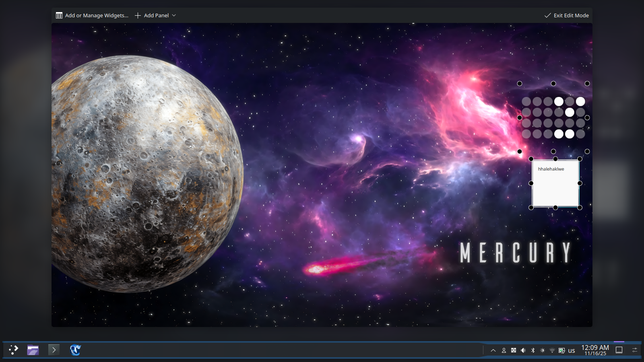Image resolution: width=644 pixels, height=362 pixels.
Task: Open Konsole terminal from the panel
Action: [x=54, y=350]
